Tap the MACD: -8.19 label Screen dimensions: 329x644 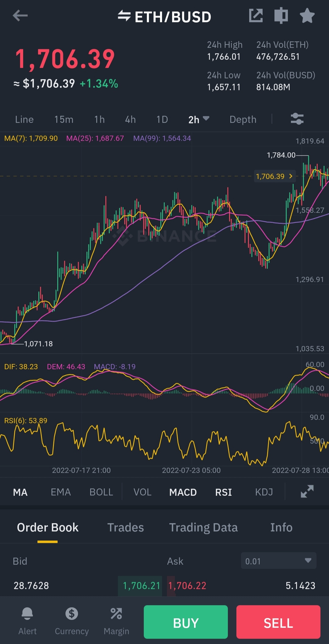point(115,367)
